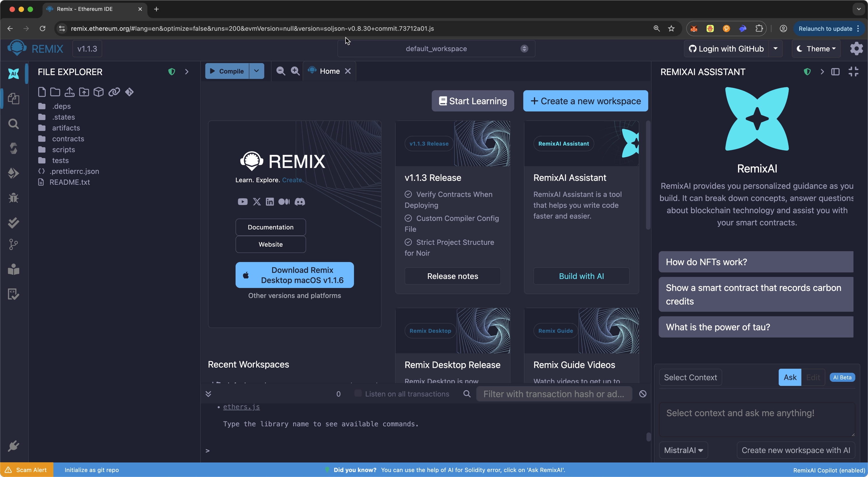Open the Git source control icon

click(13, 245)
